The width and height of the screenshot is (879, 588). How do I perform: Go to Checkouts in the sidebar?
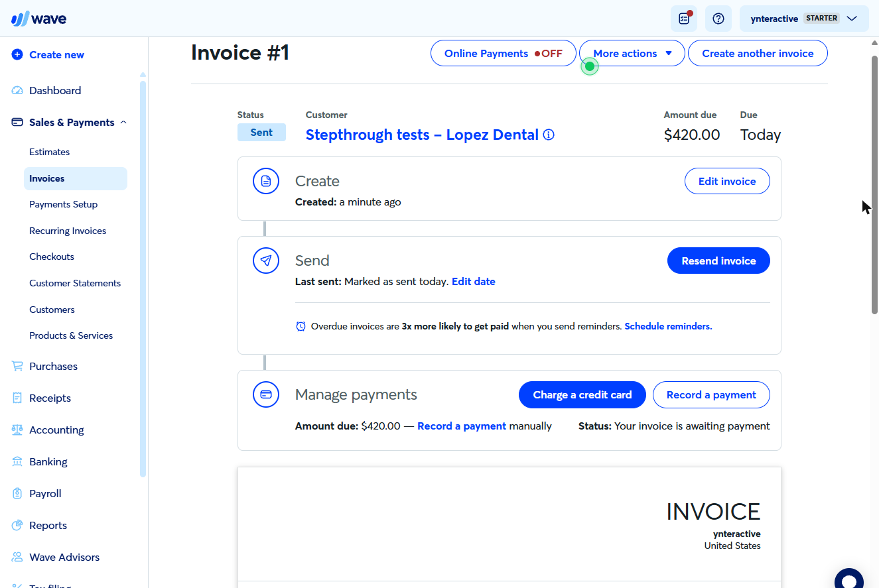[52, 257]
